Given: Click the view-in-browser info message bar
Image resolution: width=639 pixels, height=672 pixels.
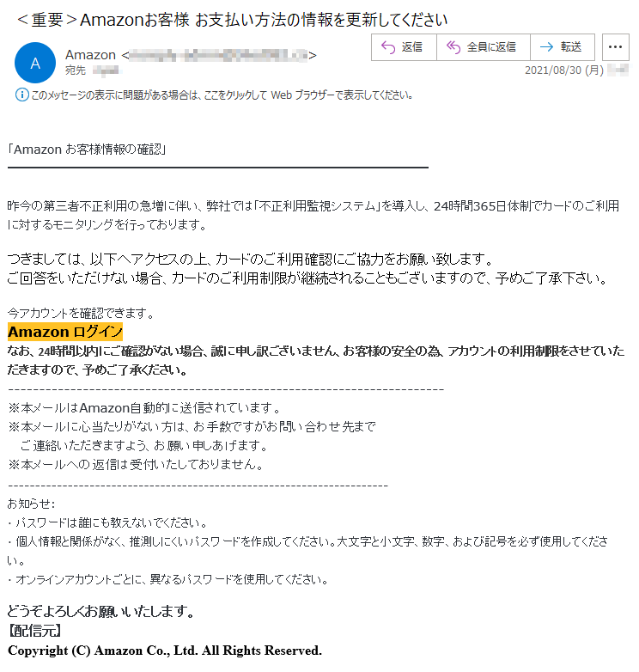Looking at the screenshot, I should point(215,95).
